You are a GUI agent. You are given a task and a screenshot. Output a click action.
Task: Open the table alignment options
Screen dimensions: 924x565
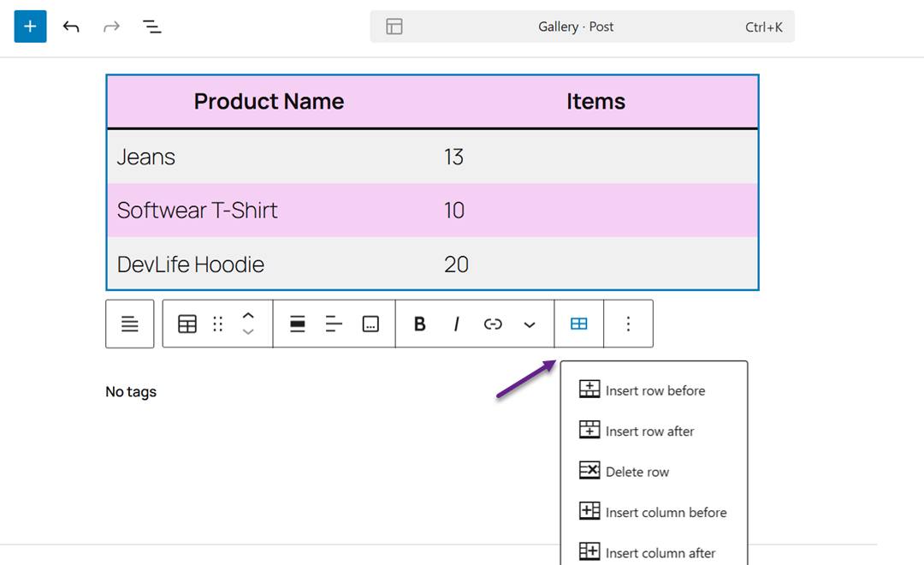298,324
